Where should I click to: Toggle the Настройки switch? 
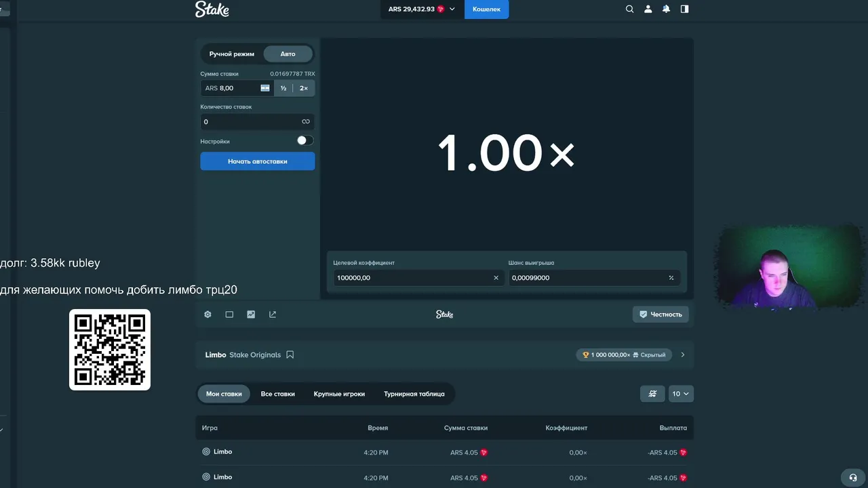(x=305, y=140)
